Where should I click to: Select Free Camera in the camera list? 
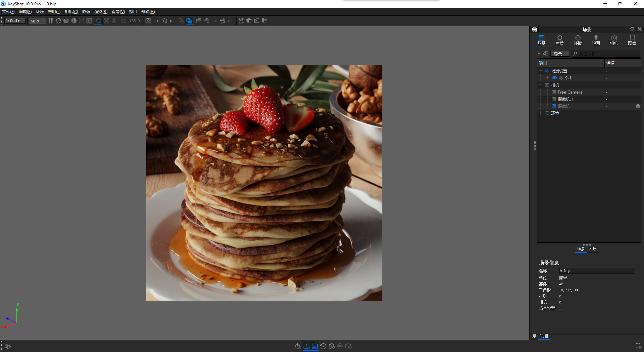click(x=570, y=92)
